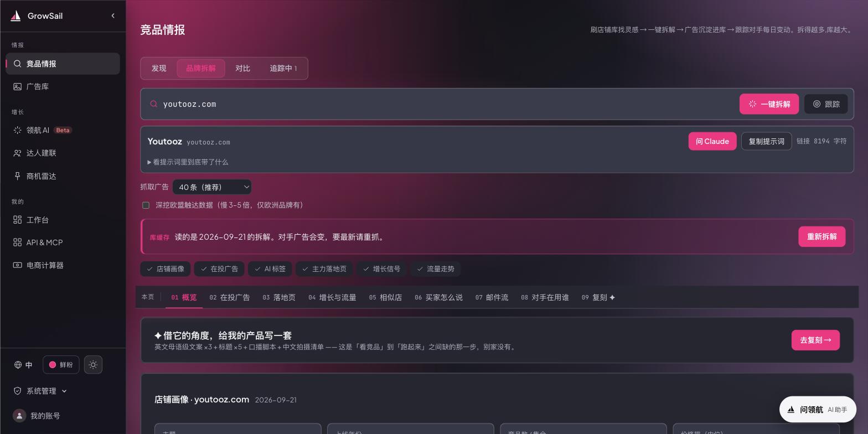Click 跟踪 target button
The image size is (868, 434).
click(x=826, y=104)
